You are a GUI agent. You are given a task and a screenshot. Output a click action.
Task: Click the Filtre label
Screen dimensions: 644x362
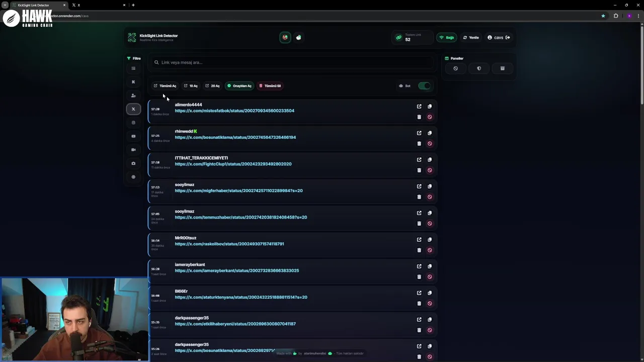point(134,58)
